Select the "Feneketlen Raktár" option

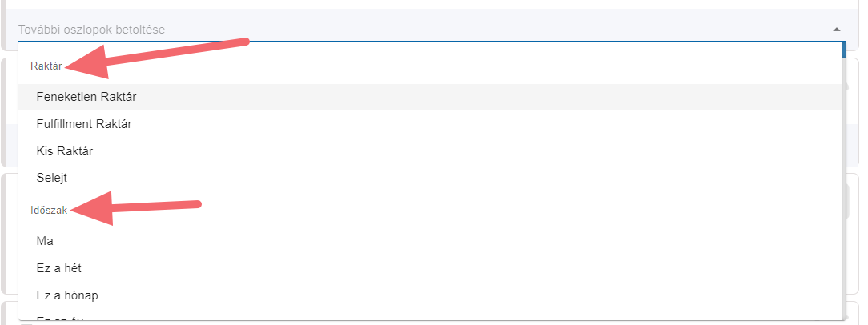pos(86,97)
